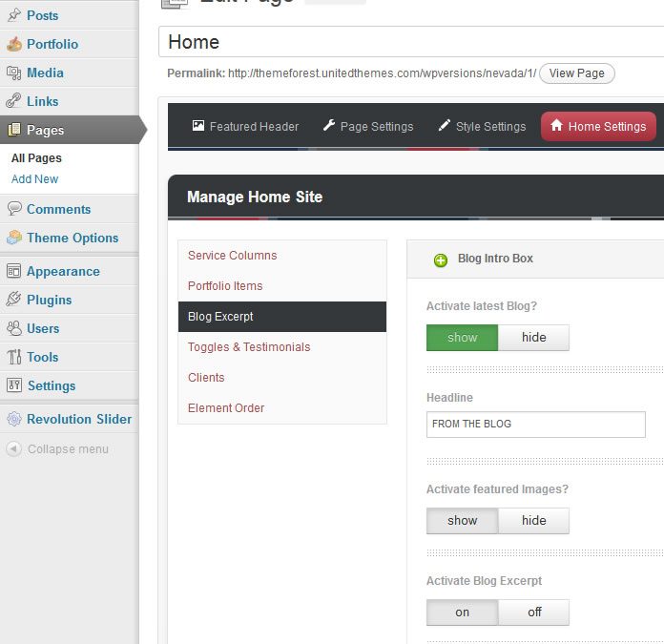Click the Tools wrench icon in sidebar
664x644 pixels.
[14, 357]
